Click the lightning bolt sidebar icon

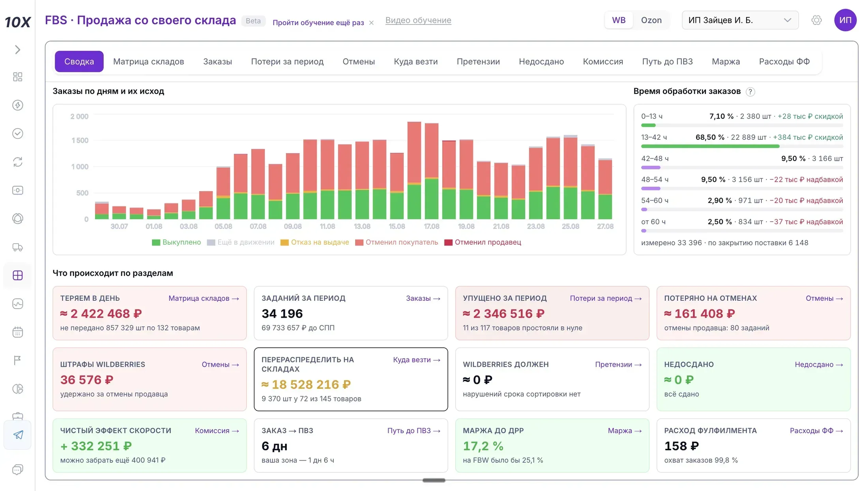click(x=17, y=105)
